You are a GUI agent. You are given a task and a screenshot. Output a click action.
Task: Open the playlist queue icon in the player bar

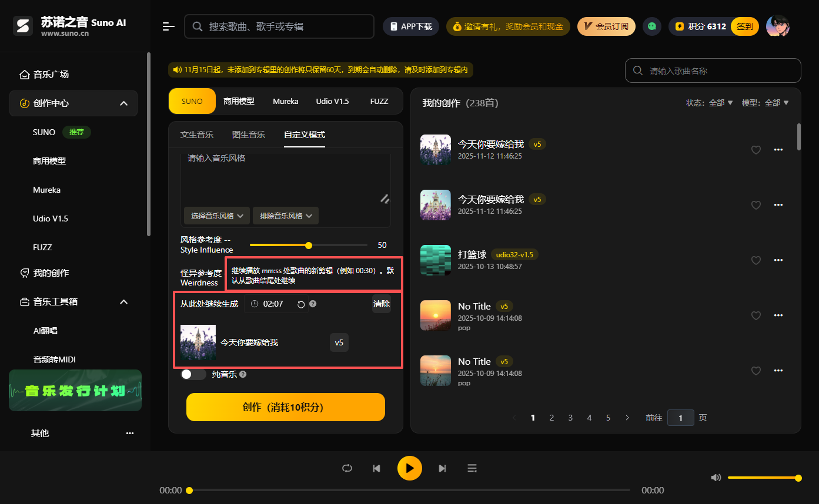click(472, 468)
